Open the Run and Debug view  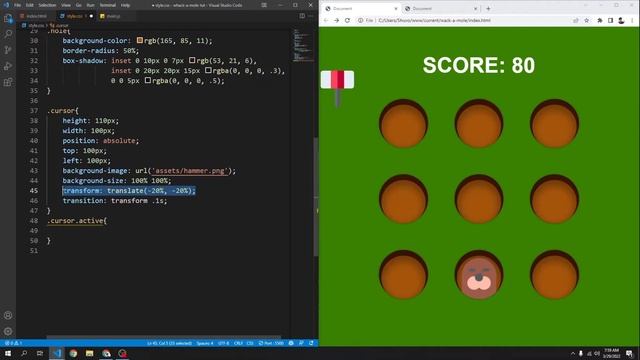click(x=8, y=66)
